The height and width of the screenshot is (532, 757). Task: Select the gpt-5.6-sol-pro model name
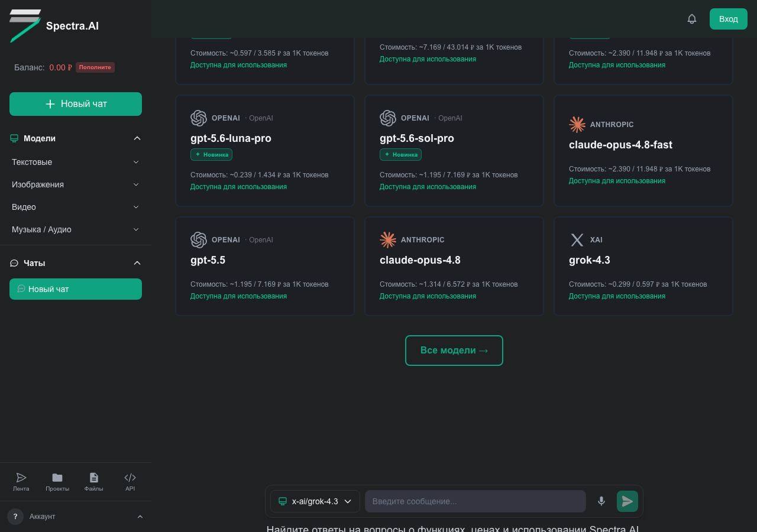(417, 138)
